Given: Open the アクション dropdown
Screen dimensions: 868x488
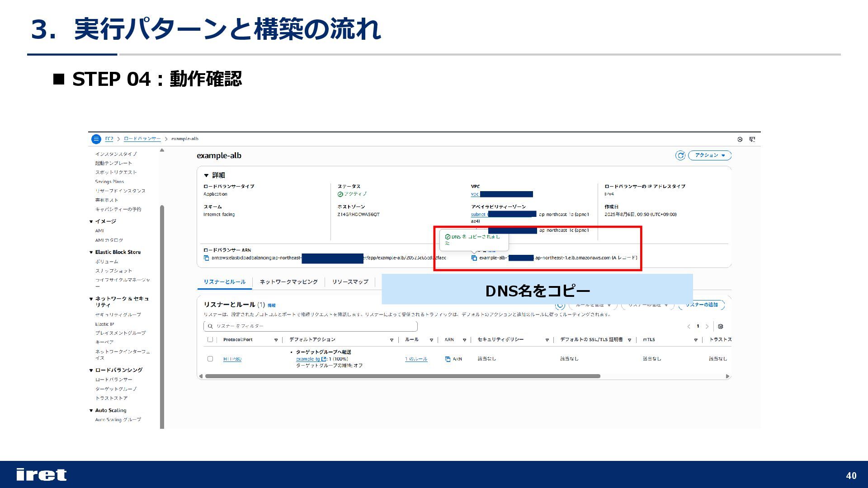Looking at the screenshot, I should 710,155.
